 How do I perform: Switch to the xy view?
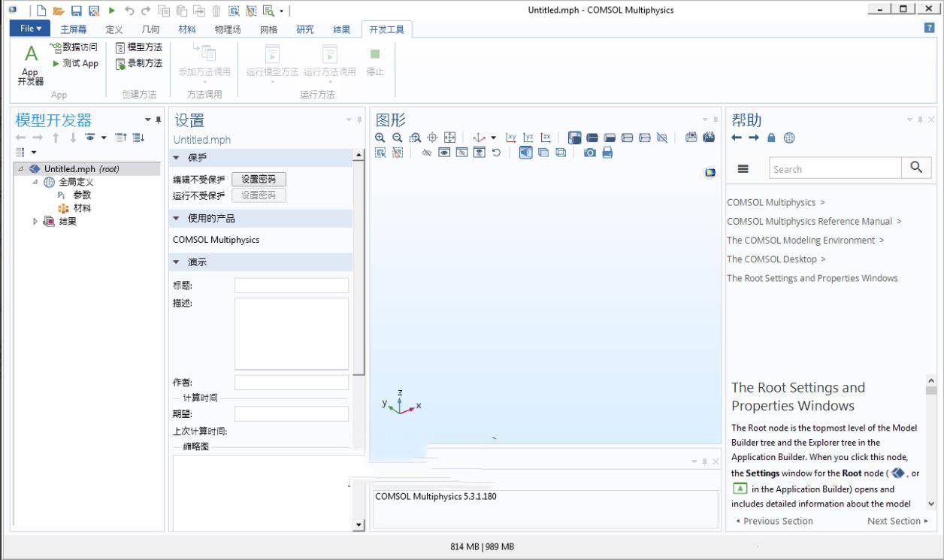[x=511, y=138]
